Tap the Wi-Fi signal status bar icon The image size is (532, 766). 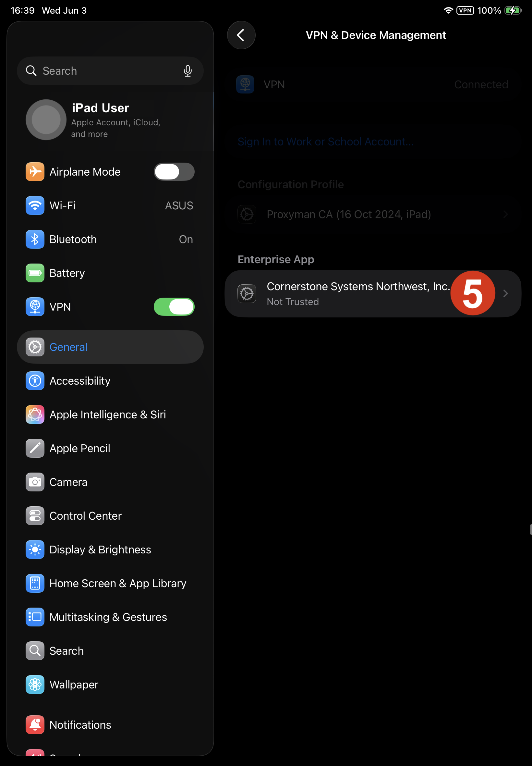point(449,10)
